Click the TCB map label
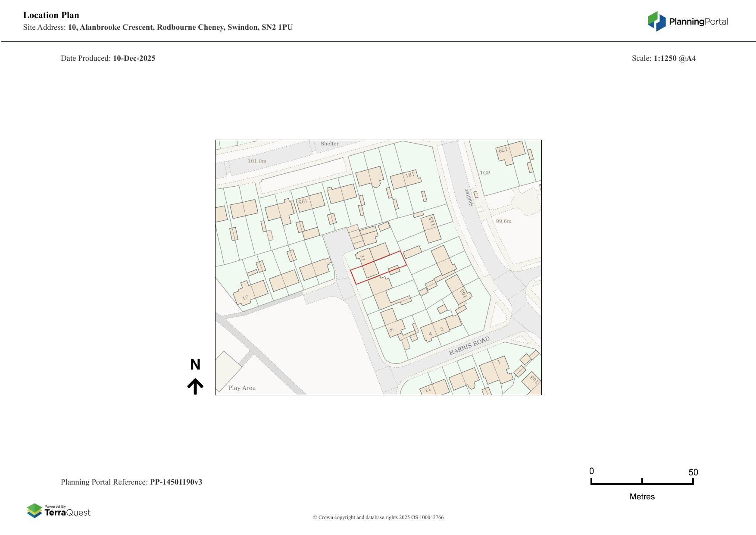The height and width of the screenshot is (535, 756). (x=485, y=172)
